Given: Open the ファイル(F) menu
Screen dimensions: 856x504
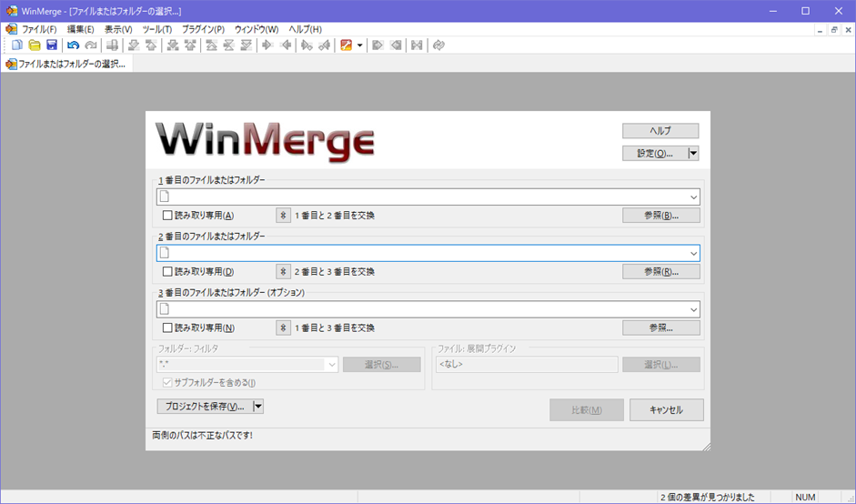Looking at the screenshot, I should (39, 29).
